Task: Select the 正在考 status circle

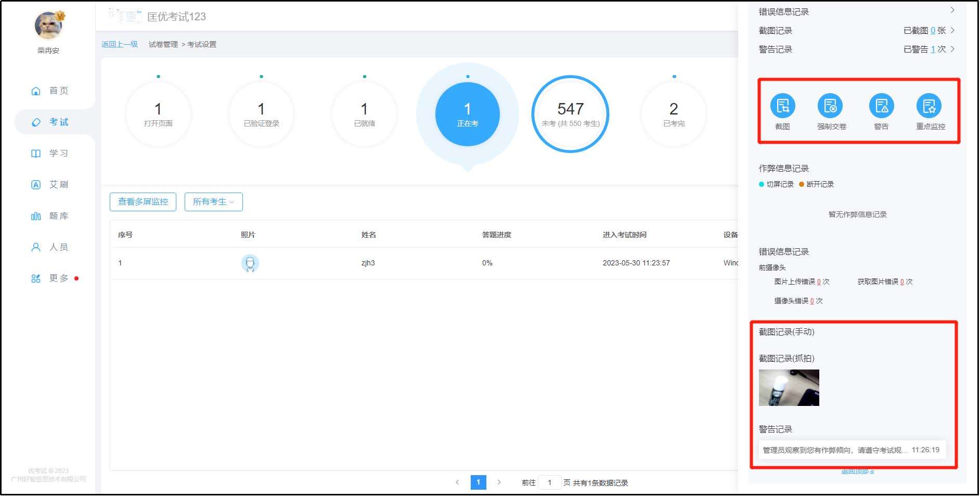Action: pyautogui.click(x=467, y=114)
